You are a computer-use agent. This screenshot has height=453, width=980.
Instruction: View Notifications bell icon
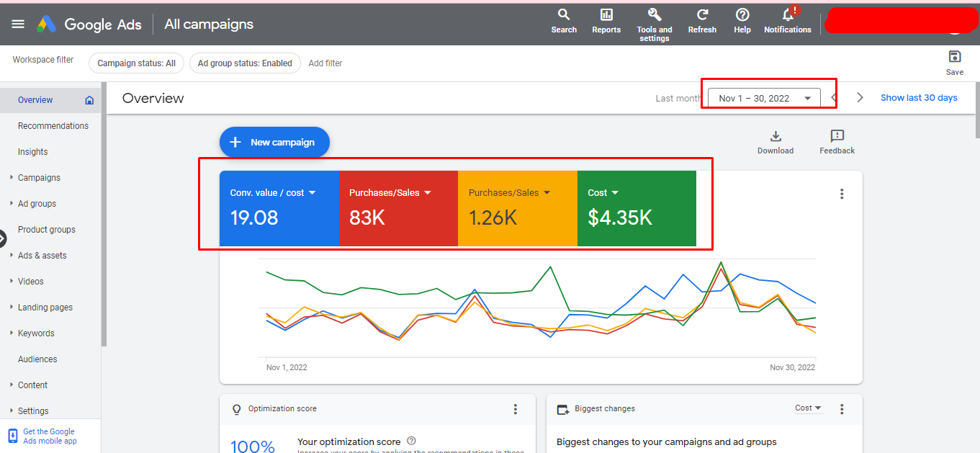788,15
